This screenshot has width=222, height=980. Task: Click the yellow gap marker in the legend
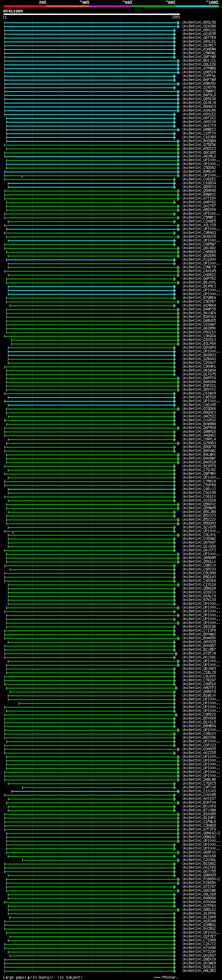[28, 977]
